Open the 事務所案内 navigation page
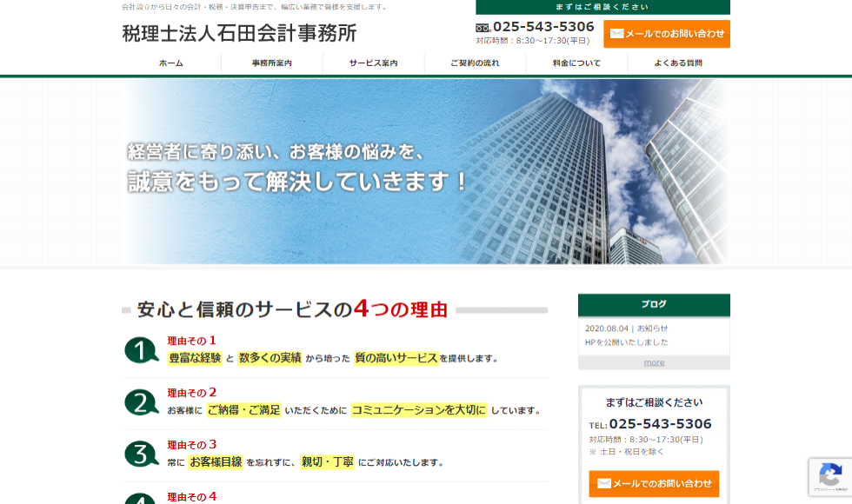The image size is (852, 504). point(272,63)
